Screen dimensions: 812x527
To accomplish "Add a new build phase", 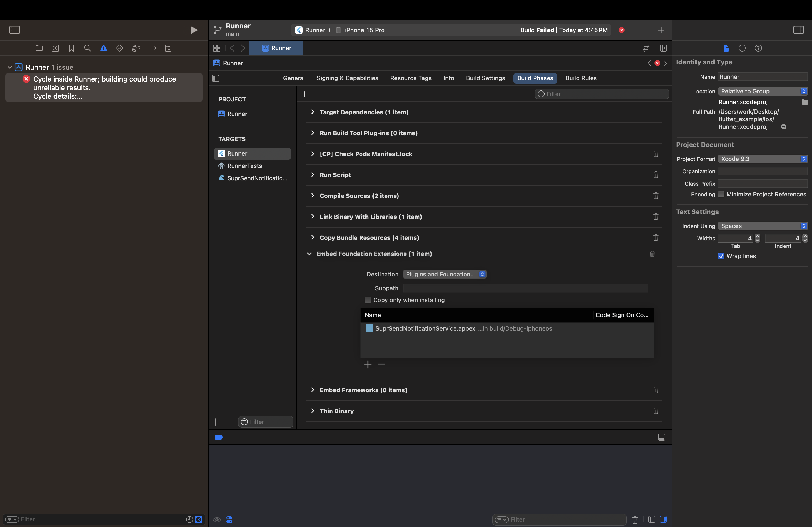I will [305, 94].
